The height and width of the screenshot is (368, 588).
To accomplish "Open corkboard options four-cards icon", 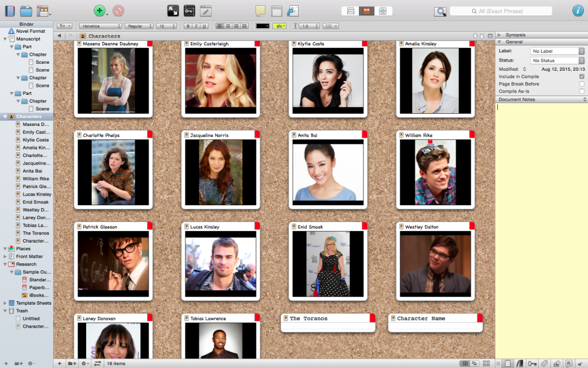I will click(x=486, y=363).
